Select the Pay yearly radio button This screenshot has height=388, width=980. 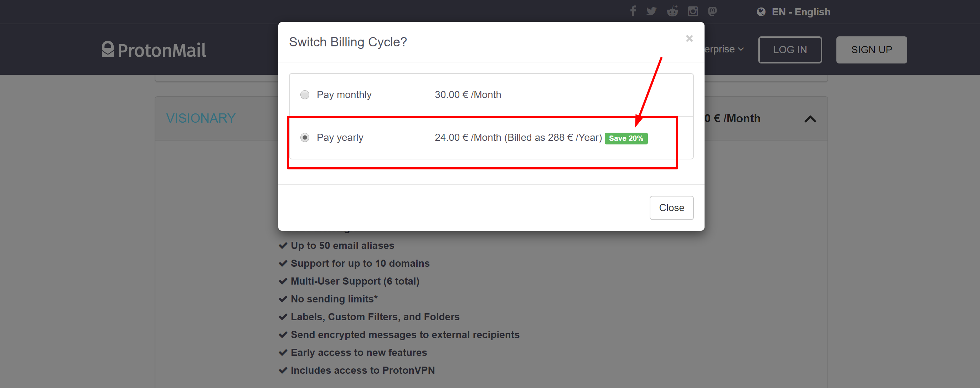[305, 137]
